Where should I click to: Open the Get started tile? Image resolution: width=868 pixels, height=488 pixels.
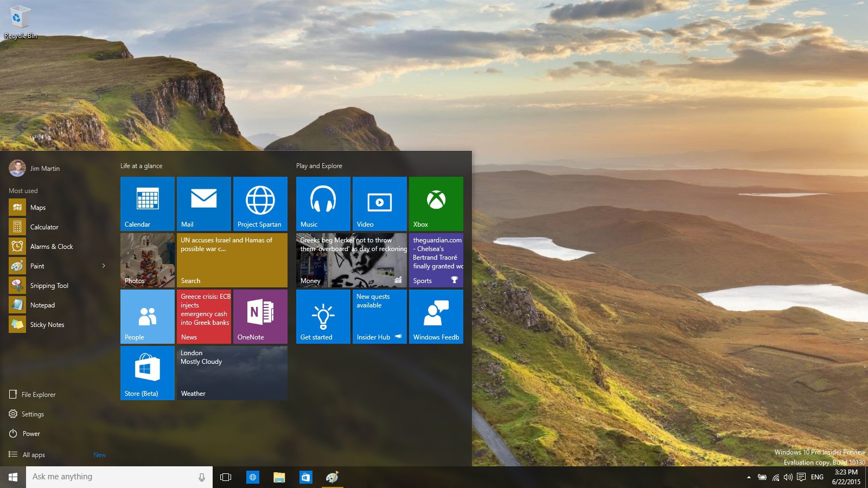coord(323,317)
